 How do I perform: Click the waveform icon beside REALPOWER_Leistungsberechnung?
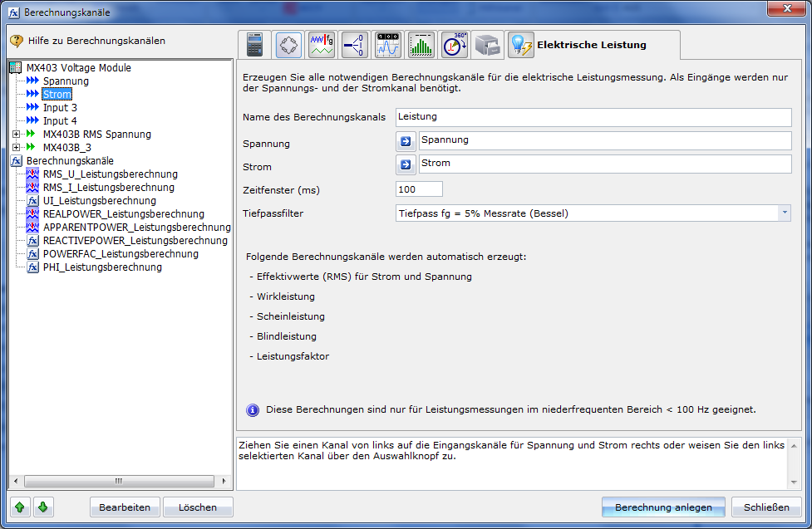coord(32,213)
